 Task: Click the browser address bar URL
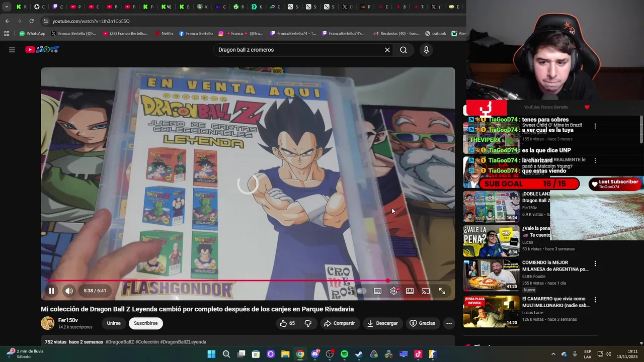tap(91, 21)
